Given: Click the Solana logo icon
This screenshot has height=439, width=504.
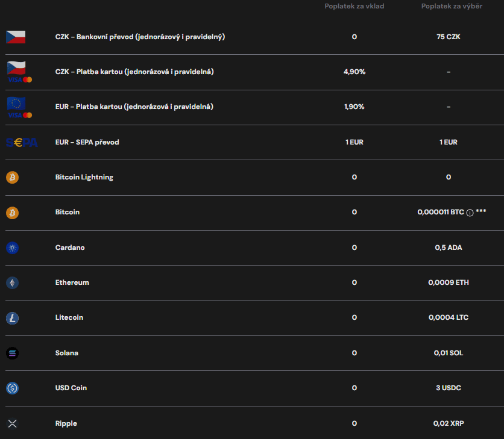Looking at the screenshot, I should click(12, 353).
